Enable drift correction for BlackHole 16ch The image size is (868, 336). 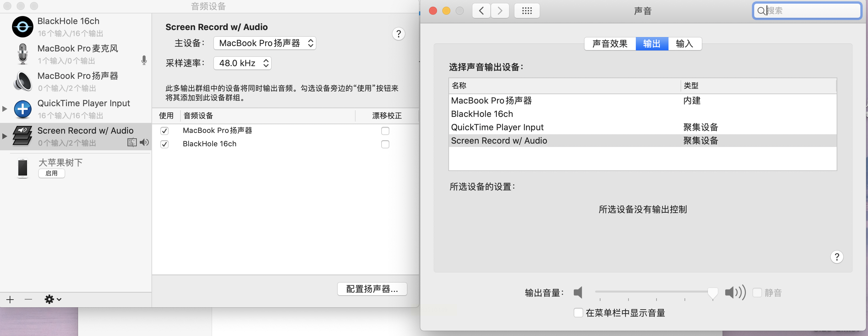(x=385, y=144)
